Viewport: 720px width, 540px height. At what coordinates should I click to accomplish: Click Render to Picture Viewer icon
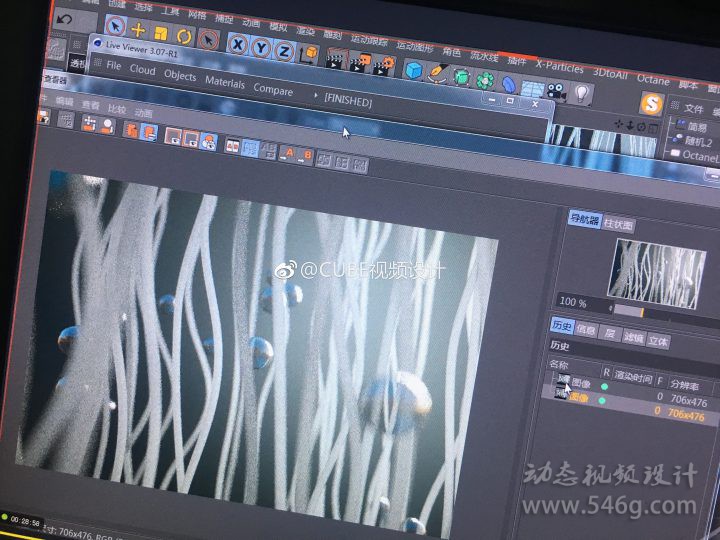tap(360, 62)
